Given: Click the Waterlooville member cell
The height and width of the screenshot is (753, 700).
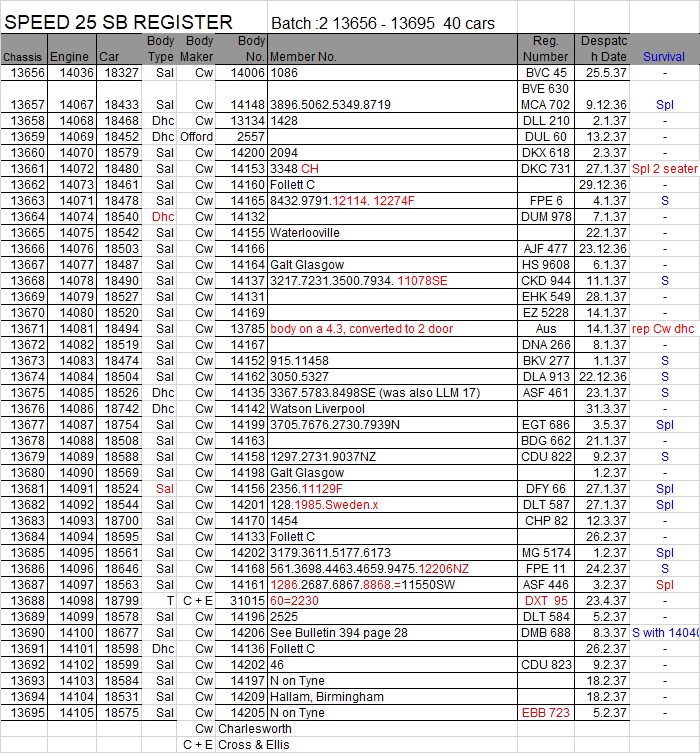Looking at the screenshot, I should (x=305, y=232).
